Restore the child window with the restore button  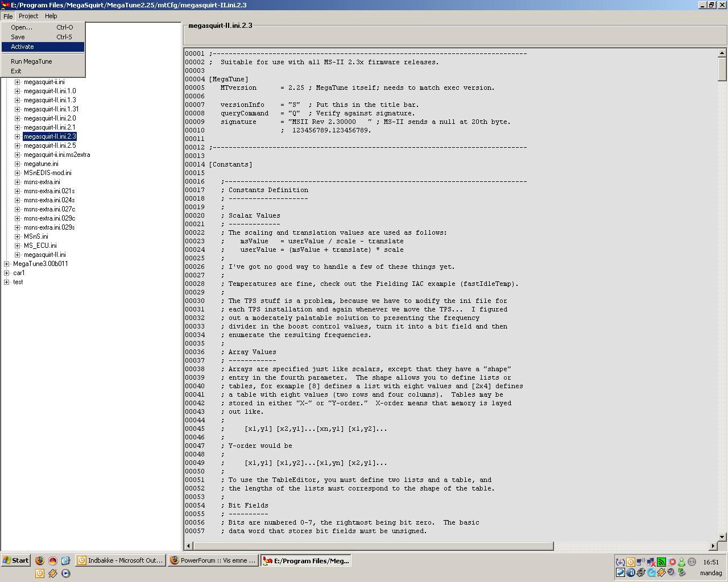(x=711, y=5)
